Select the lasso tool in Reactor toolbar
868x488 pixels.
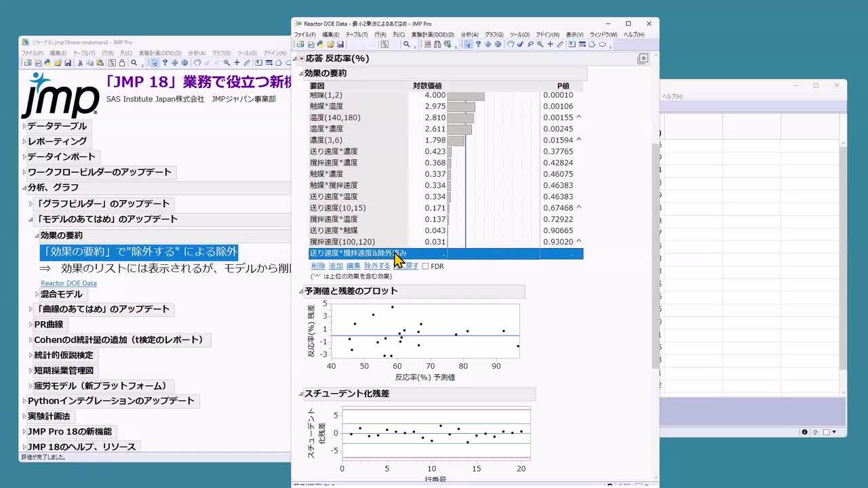(x=530, y=45)
